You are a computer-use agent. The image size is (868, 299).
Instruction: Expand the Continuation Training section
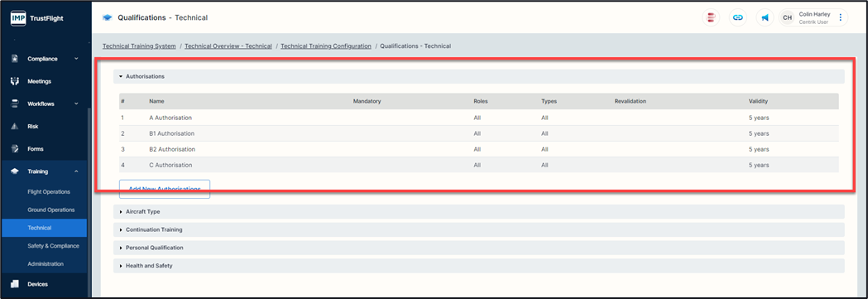click(x=479, y=229)
